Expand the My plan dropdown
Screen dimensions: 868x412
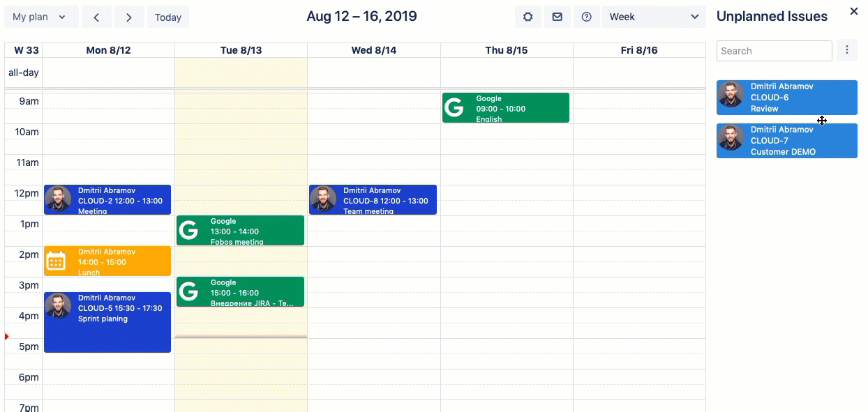pyautogui.click(x=40, y=17)
